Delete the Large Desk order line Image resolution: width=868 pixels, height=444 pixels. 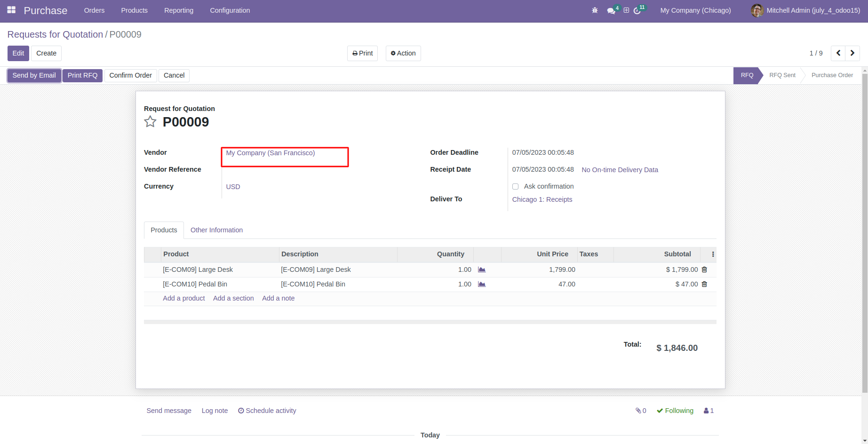704,270
